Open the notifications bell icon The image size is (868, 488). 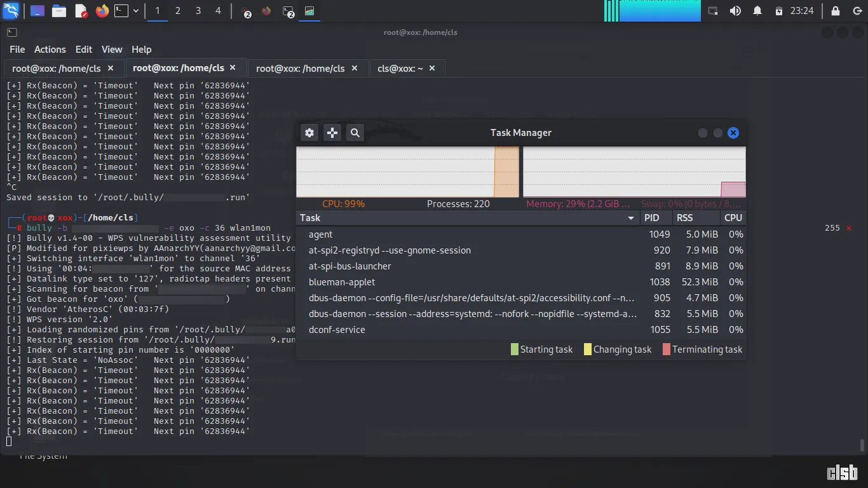pyautogui.click(x=757, y=11)
